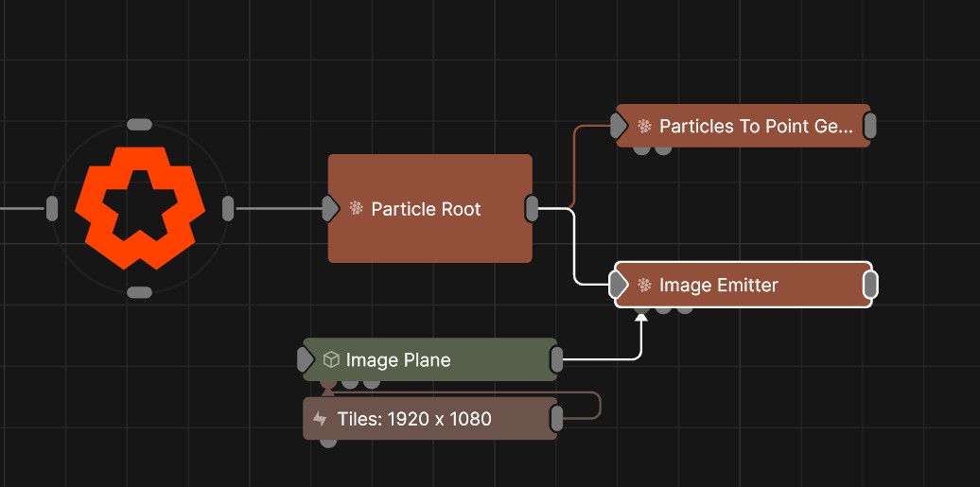Click the output port of Image Plane
Image resolution: width=980 pixels, height=487 pixels.
point(556,359)
